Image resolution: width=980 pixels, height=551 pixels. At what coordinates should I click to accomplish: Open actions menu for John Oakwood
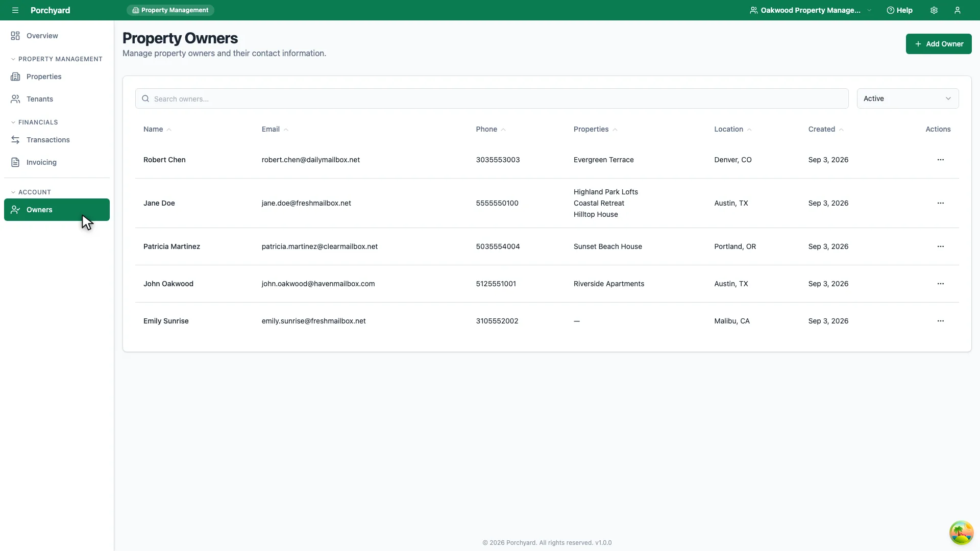click(x=940, y=284)
